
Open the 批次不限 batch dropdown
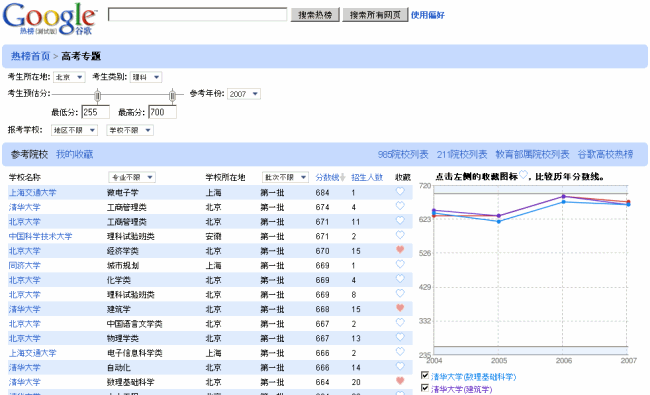point(285,177)
